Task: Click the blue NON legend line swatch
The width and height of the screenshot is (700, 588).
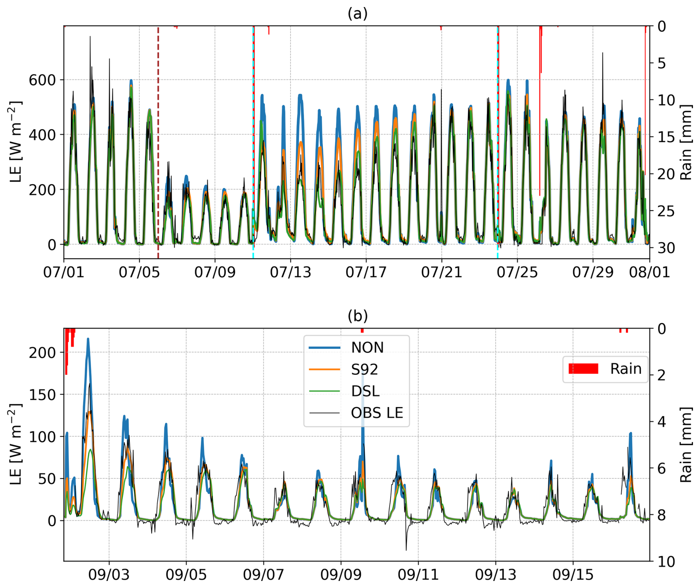Action: point(324,347)
